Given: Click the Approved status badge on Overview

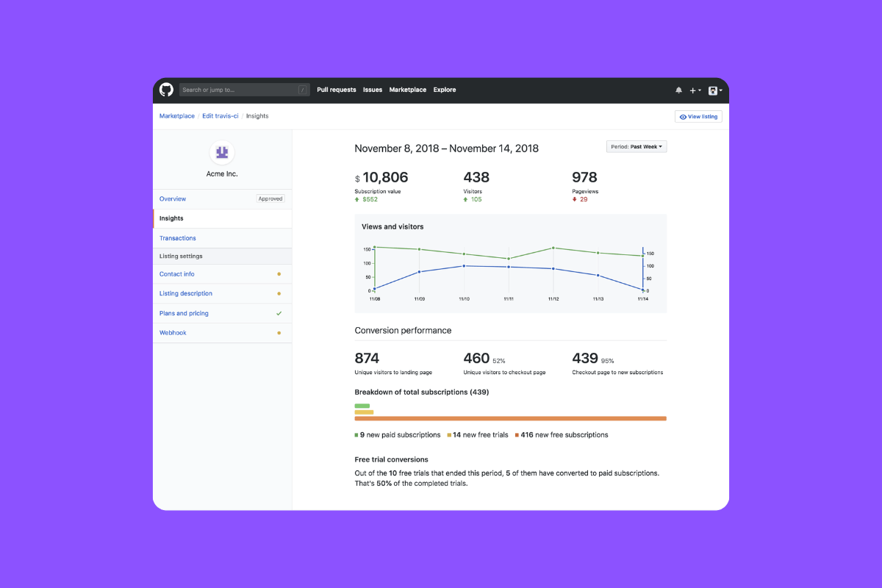Looking at the screenshot, I should coord(270,198).
